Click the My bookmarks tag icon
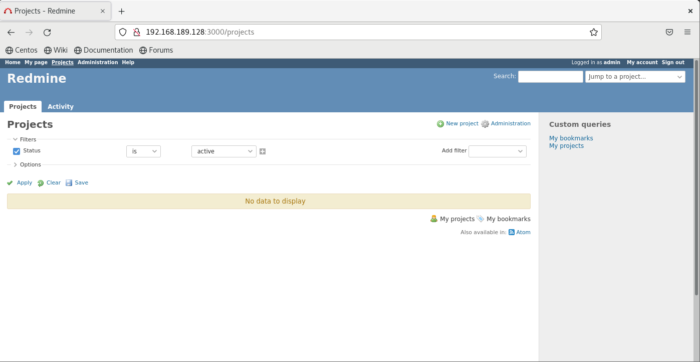Viewport: 700px width, 362px height. (x=480, y=219)
